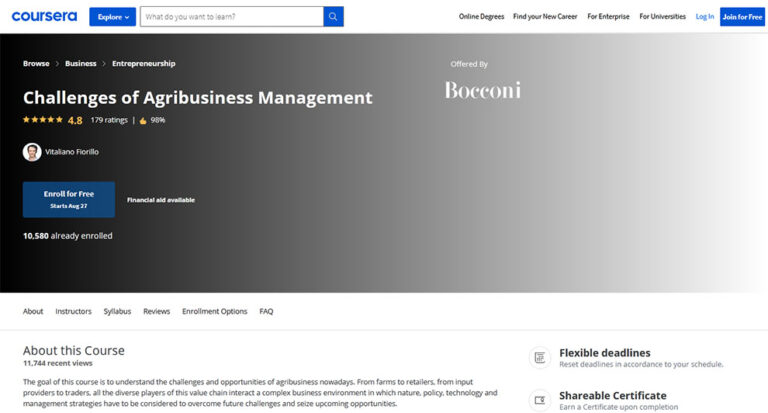Go to Find your New Career
Image resolution: width=768 pixels, height=413 pixels.
click(x=545, y=17)
